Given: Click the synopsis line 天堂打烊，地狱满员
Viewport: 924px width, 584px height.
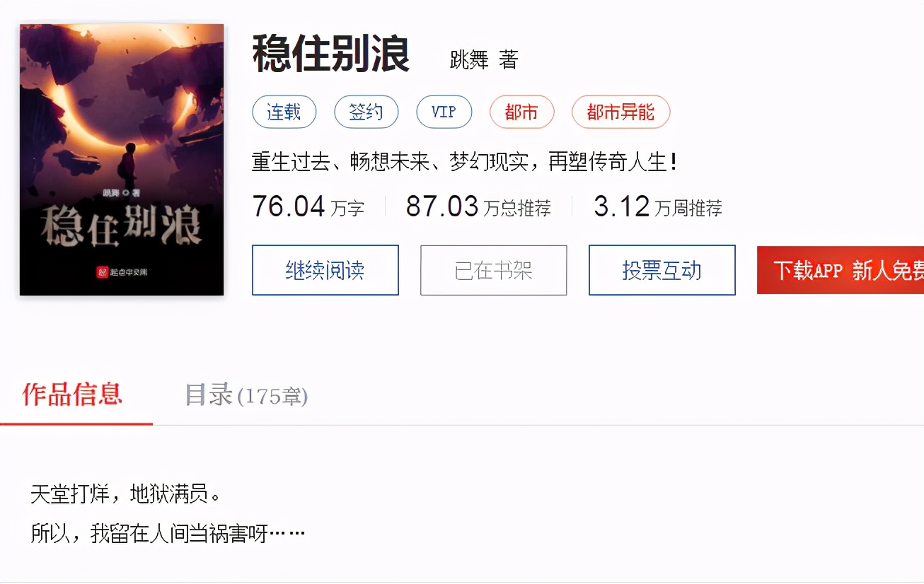Looking at the screenshot, I should (126, 494).
